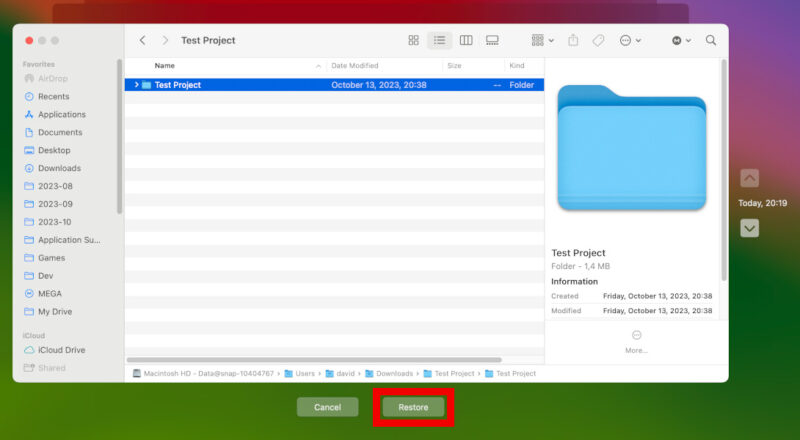Open My Drive in sidebar
Image resolution: width=800 pixels, height=440 pixels.
click(48, 311)
